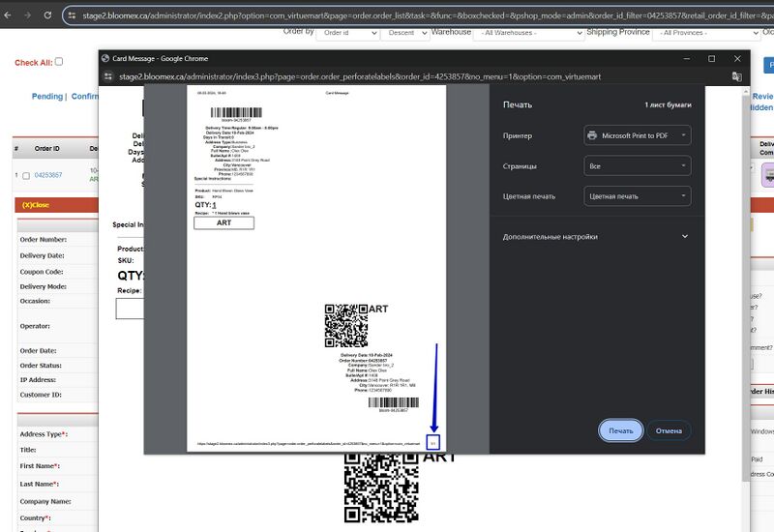Click the 'Order Status:' label
The image size is (774, 532).
41,366
